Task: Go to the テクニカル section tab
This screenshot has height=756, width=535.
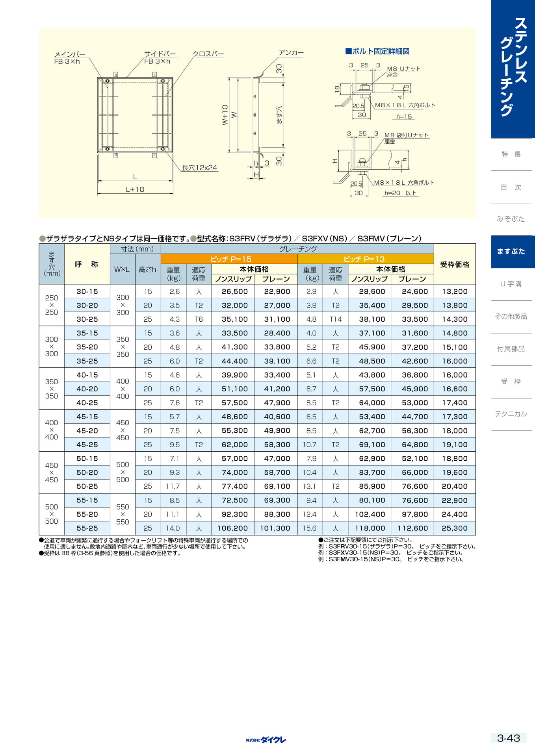Action: (x=511, y=414)
